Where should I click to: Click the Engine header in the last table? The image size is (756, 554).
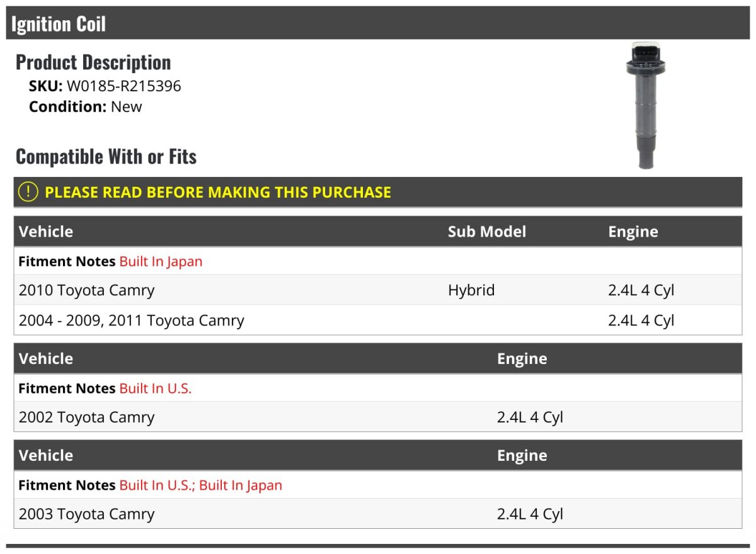[x=522, y=455]
